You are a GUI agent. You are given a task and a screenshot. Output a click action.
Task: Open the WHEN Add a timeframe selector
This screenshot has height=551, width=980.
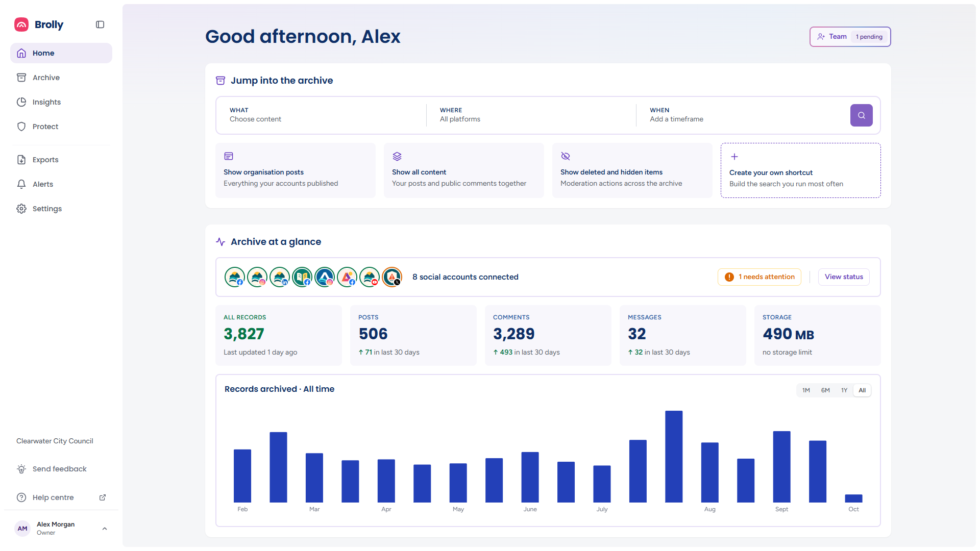742,115
